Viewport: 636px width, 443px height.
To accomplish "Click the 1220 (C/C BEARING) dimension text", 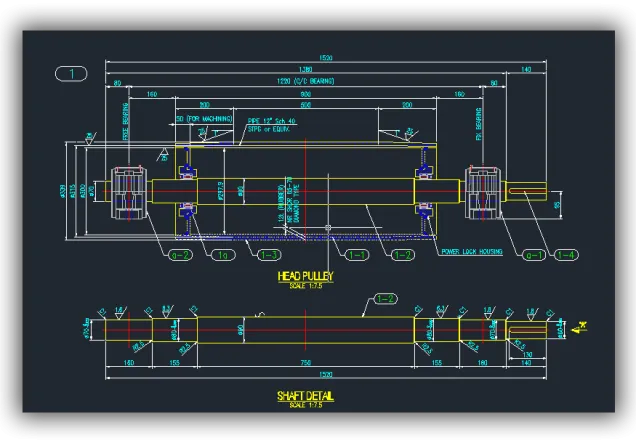I will pos(306,81).
